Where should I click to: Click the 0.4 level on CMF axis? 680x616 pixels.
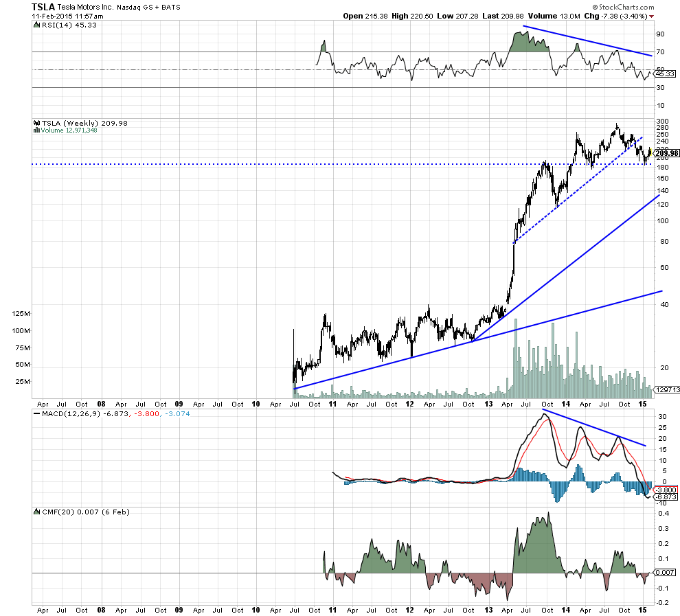pyautogui.click(x=664, y=514)
